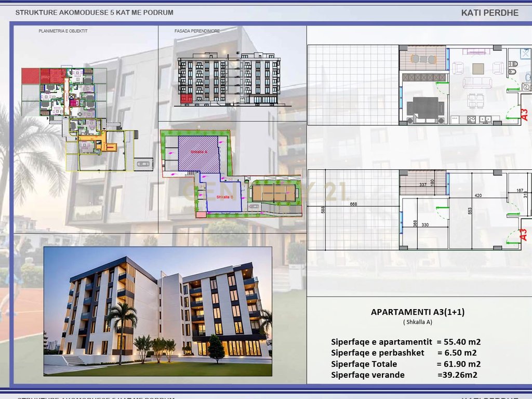Click the red "A3" label on furnished plan

[524, 115]
